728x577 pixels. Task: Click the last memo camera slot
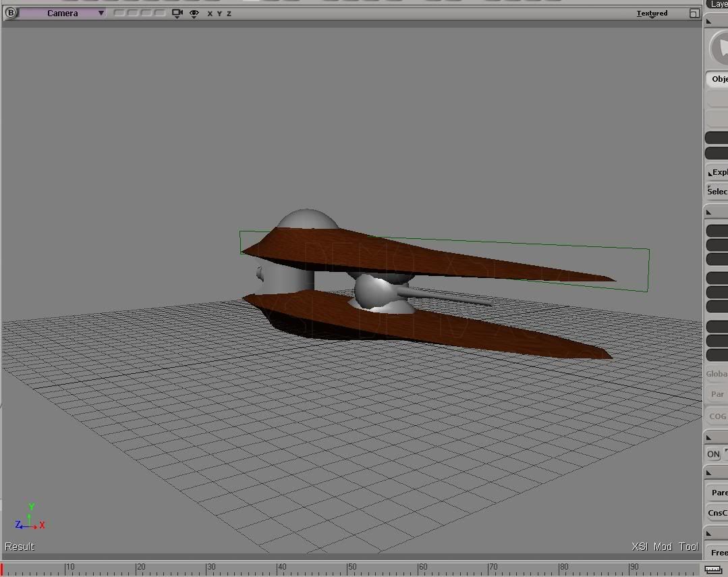(159, 13)
